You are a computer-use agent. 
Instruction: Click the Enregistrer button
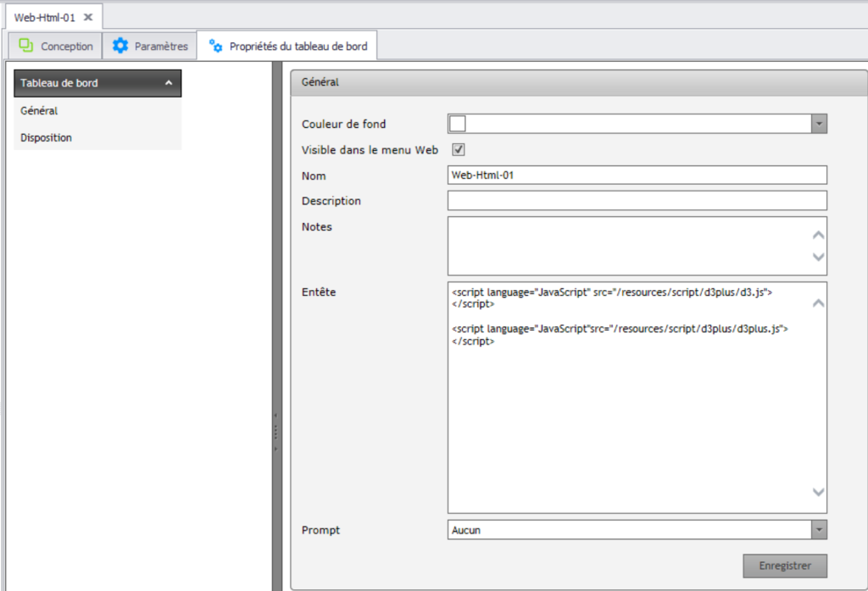pyautogui.click(x=785, y=566)
